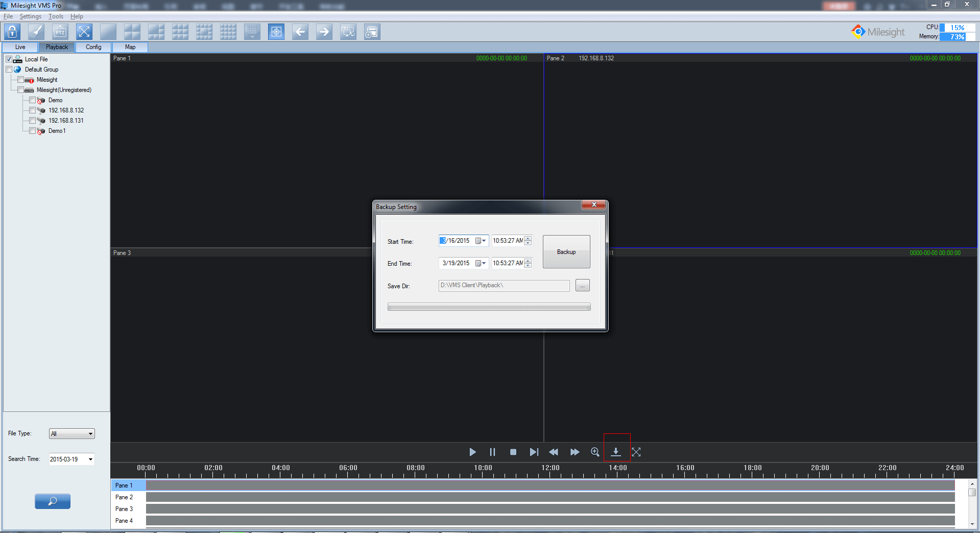Viewport: 980px width, 533px height.
Task: Start playback with the play button
Action: click(x=472, y=452)
